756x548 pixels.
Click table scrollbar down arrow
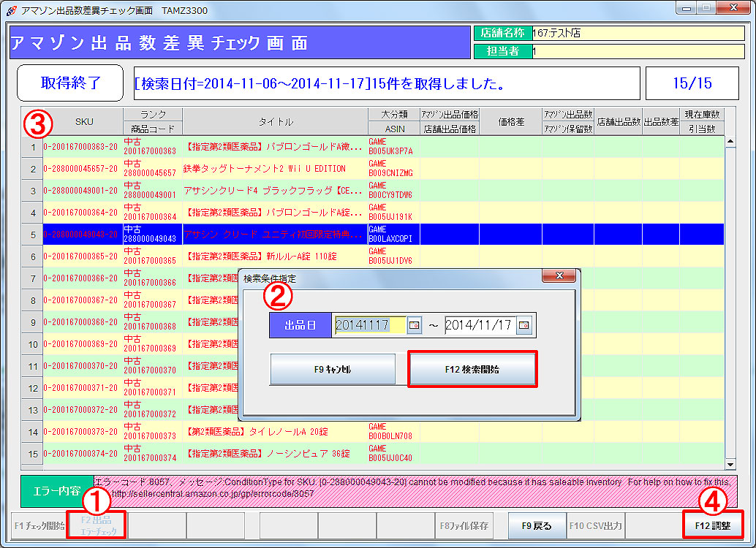coord(730,464)
